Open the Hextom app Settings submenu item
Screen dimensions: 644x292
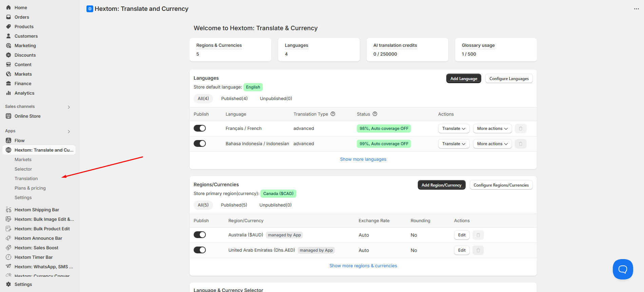pyautogui.click(x=23, y=197)
